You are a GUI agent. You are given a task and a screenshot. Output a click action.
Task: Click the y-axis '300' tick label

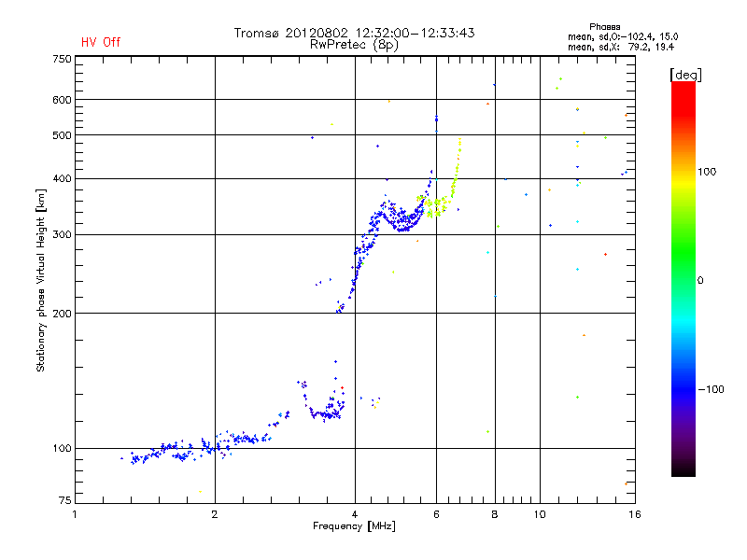[63, 235]
